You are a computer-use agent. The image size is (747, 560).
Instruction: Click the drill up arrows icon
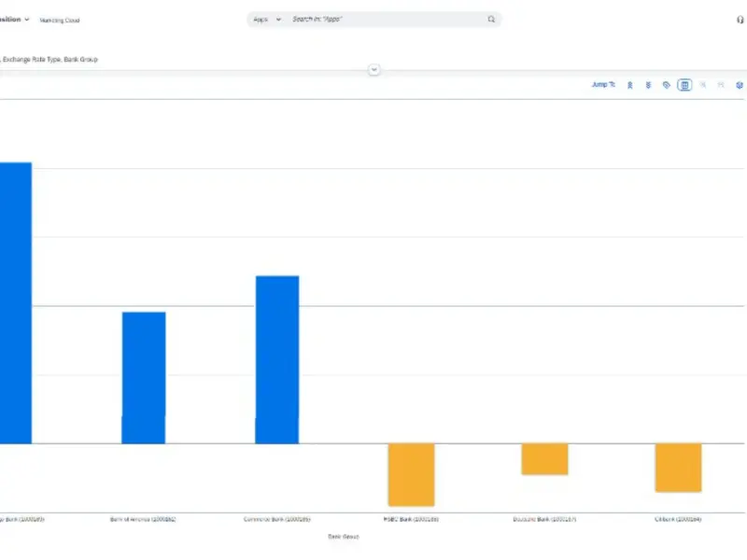pyautogui.click(x=630, y=85)
